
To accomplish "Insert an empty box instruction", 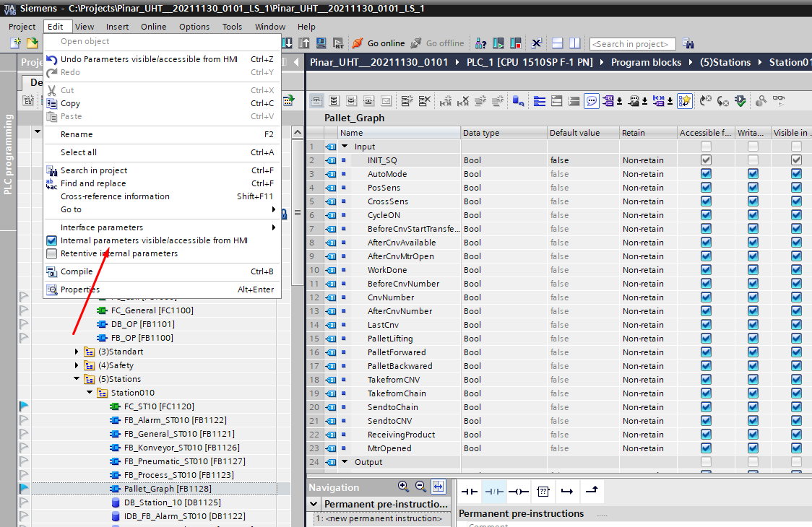I will (x=543, y=491).
